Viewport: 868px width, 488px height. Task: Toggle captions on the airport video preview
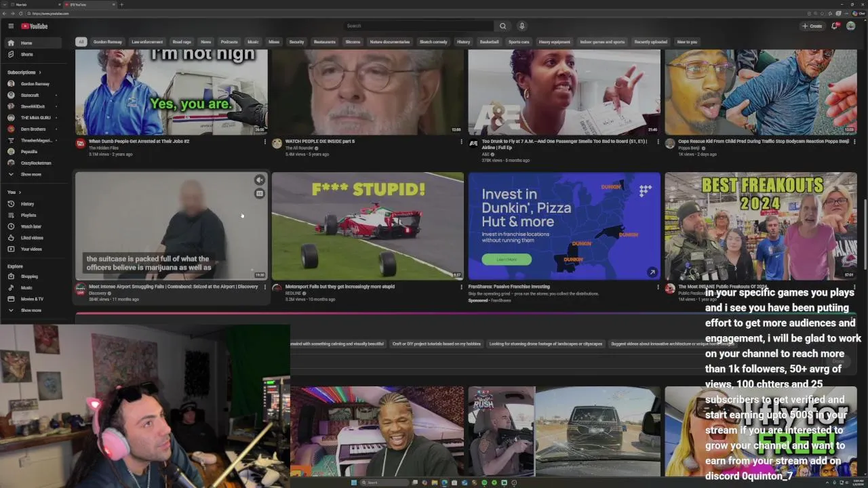click(x=259, y=193)
